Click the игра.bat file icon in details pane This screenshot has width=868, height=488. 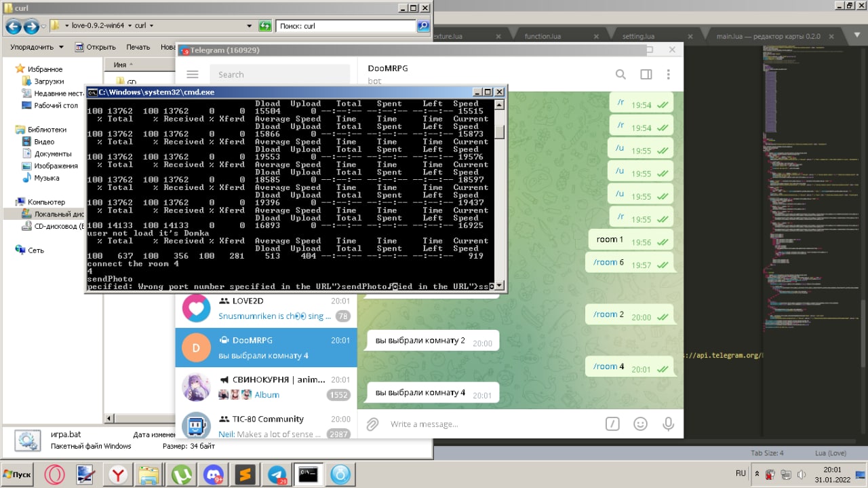(27, 440)
